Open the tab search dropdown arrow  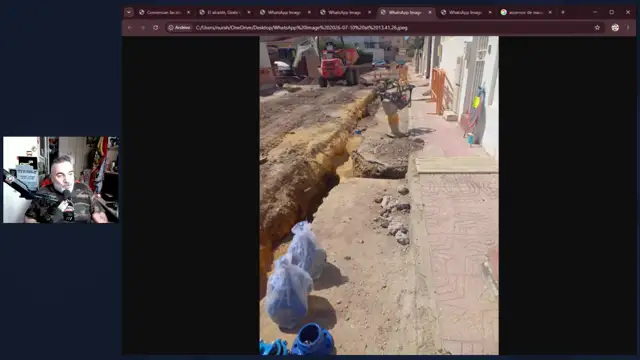click(129, 12)
